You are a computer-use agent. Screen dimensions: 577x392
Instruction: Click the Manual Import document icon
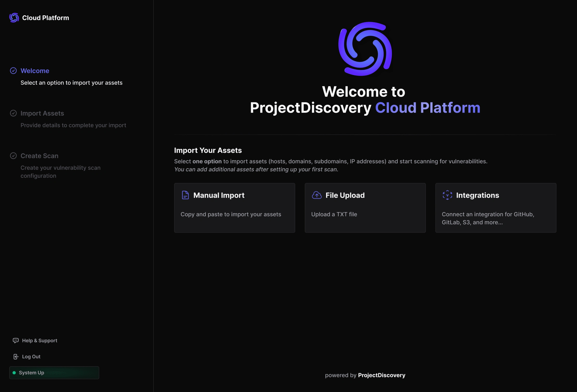point(185,195)
